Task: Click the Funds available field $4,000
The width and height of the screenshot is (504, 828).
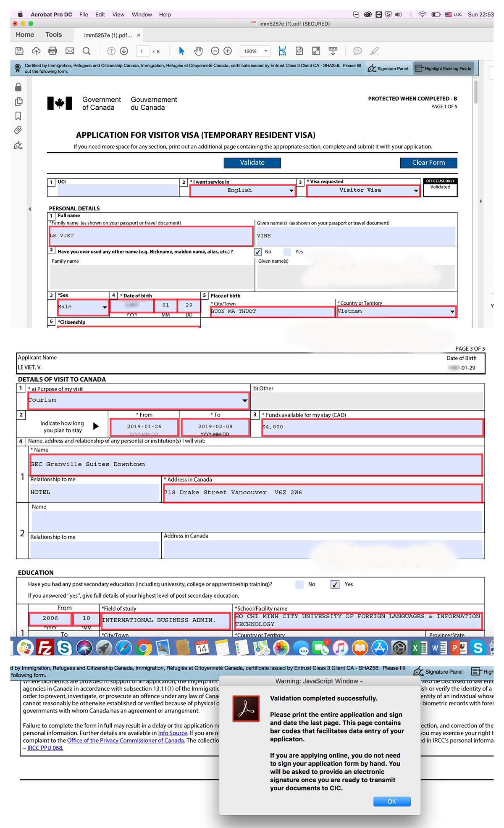Action: 373,427
